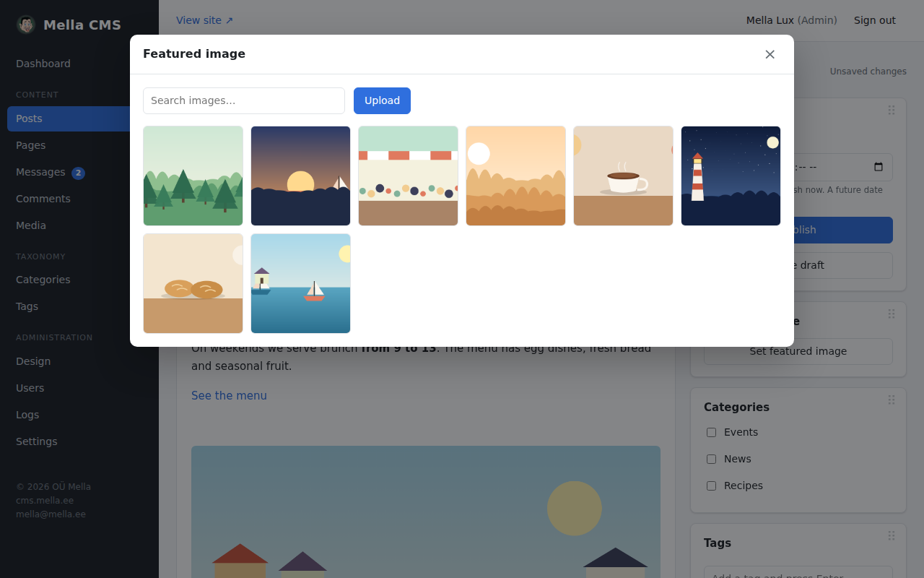This screenshot has height=578, width=924.
Task: Click the mella@mella.ee footer text
Action: coord(51,514)
